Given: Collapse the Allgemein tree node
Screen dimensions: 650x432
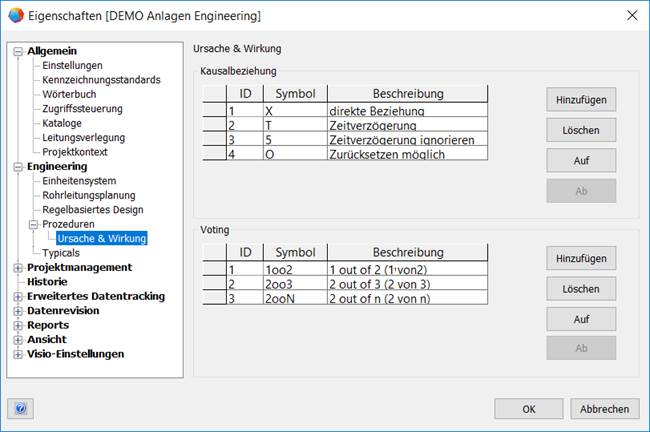Looking at the screenshot, I should point(18,51).
